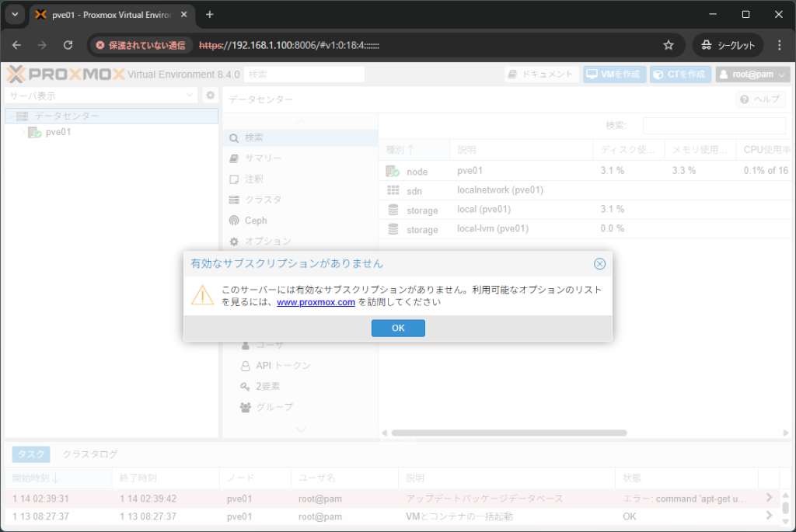Open the クラスタ (Cluster) panel
796x532 pixels.
tap(263, 200)
